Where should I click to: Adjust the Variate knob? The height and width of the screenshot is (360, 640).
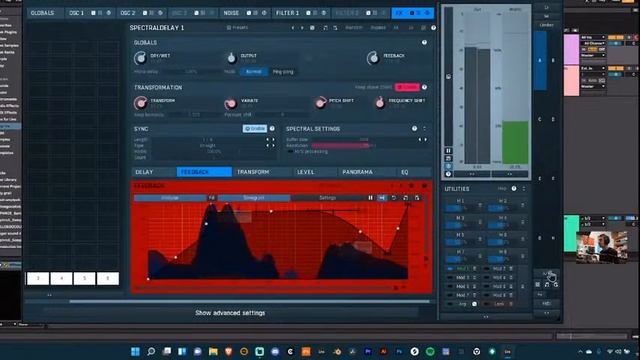click(231, 103)
